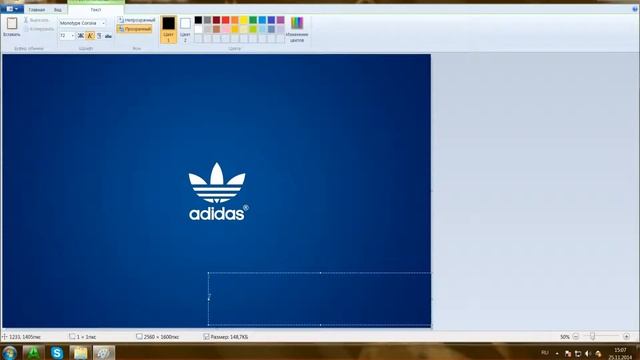
Task: Pick the green palette swatch
Action: click(x=253, y=20)
